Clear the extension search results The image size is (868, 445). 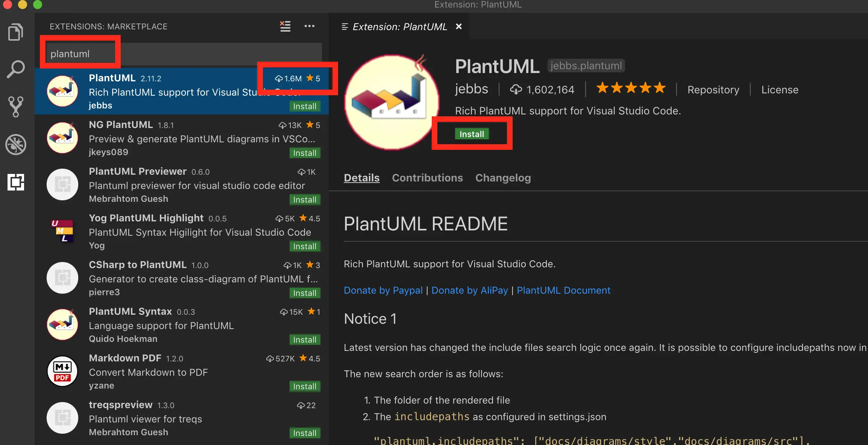tap(285, 26)
